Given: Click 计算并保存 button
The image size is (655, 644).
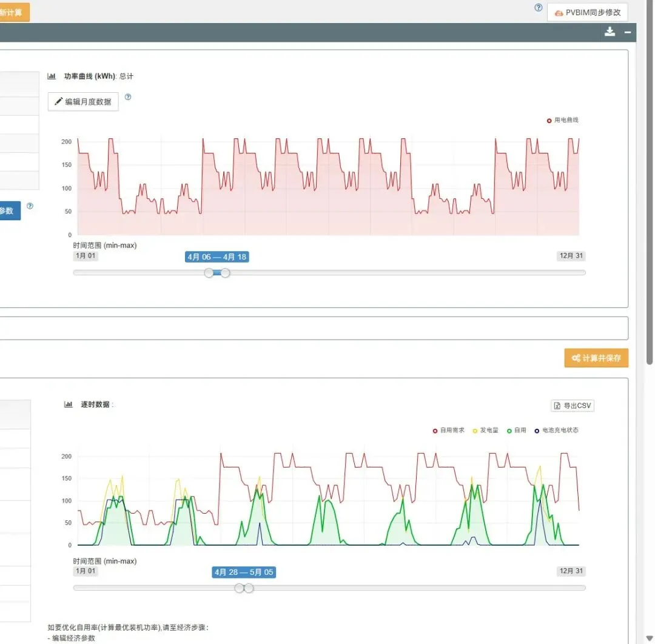Looking at the screenshot, I should coord(596,358).
